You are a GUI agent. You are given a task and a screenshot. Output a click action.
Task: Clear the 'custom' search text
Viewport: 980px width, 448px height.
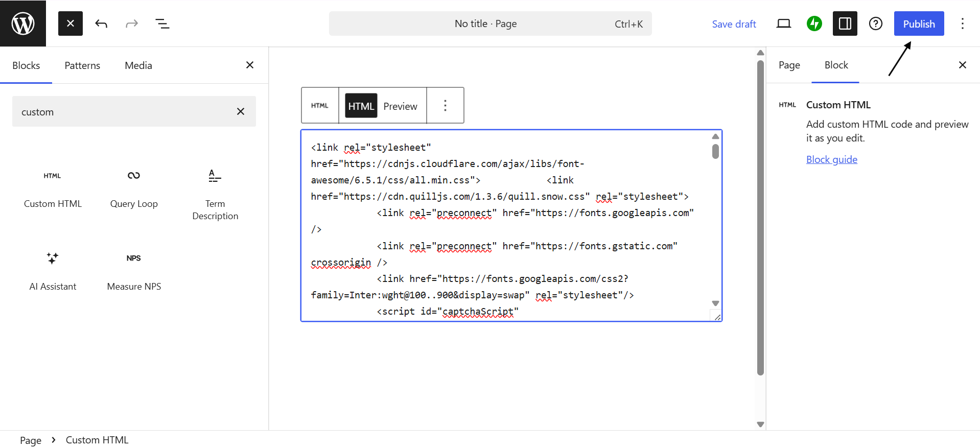coord(241,111)
